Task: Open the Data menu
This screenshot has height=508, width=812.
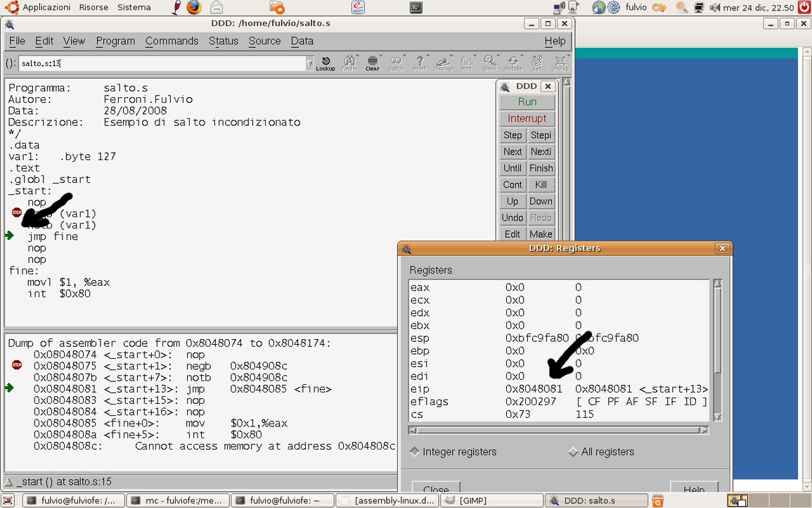Action: pos(302,41)
